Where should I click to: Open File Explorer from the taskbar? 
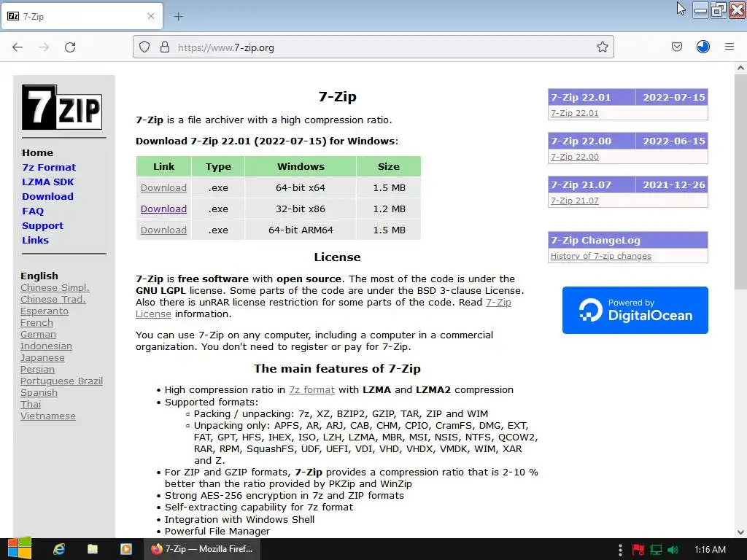pyautogui.click(x=93, y=549)
